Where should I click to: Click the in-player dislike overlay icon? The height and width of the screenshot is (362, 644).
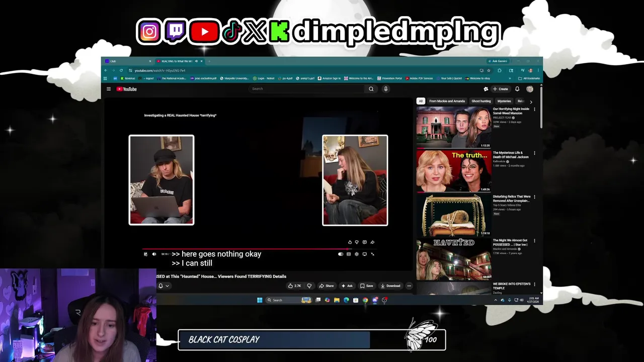pyautogui.click(x=357, y=242)
